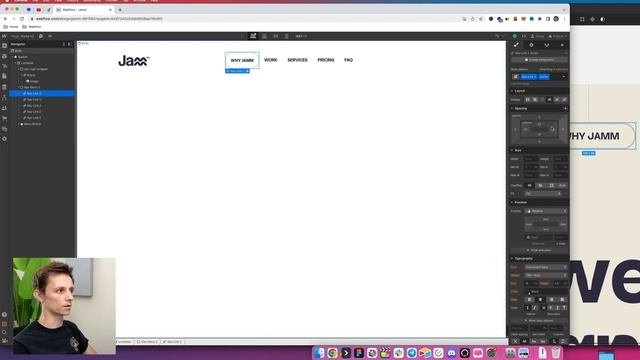
Task: Collapse the Container node in Navigator
Action: (x=16, y=63)
